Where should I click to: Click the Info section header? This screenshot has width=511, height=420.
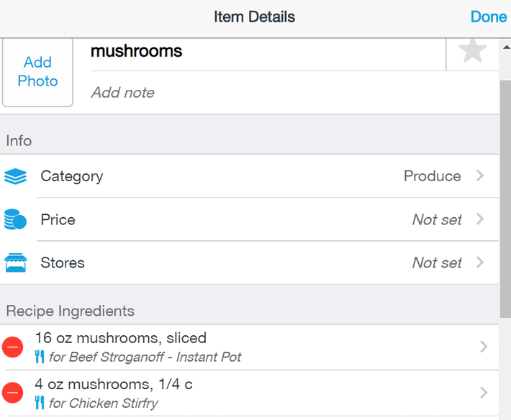click(19, 141)
